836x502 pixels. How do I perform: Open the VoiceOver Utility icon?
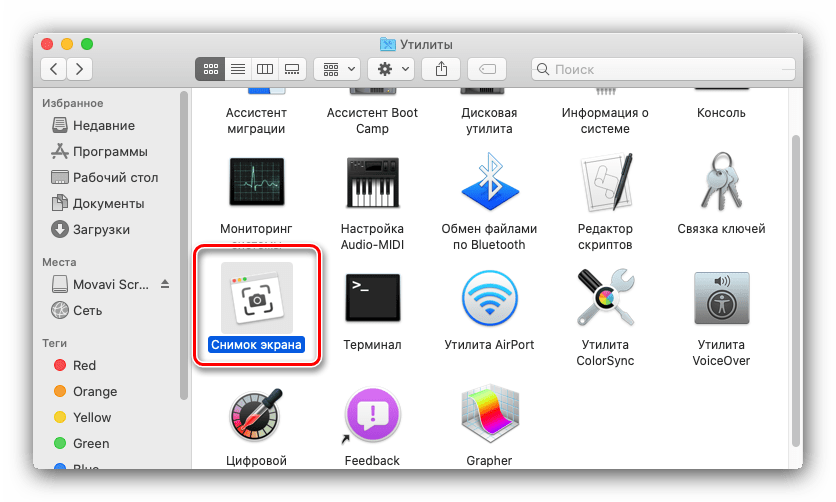tap(721, 298)
